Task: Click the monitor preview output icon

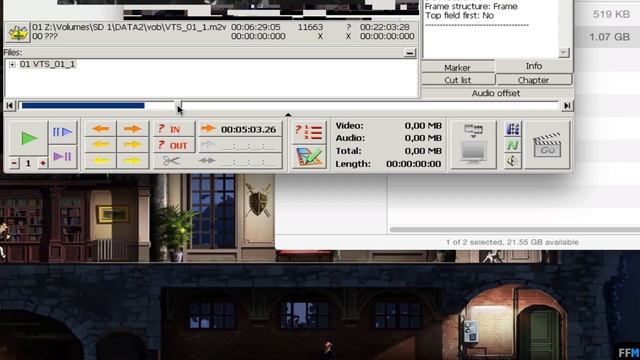Action: 473,144
